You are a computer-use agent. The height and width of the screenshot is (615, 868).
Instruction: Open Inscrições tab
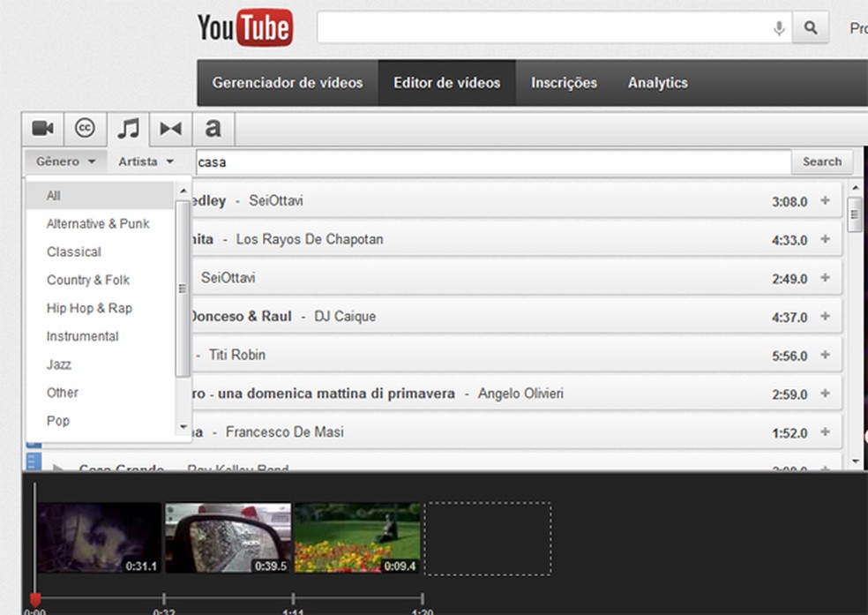click(x=564, y=83)
